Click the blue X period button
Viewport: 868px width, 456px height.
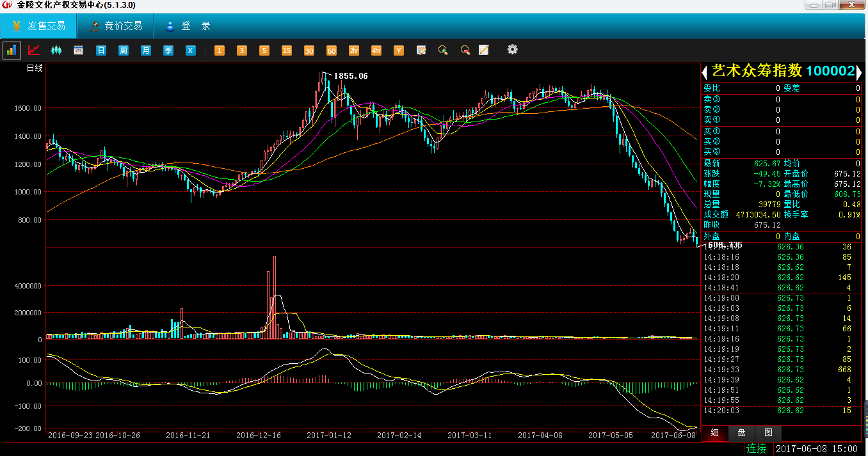[191, 50]
